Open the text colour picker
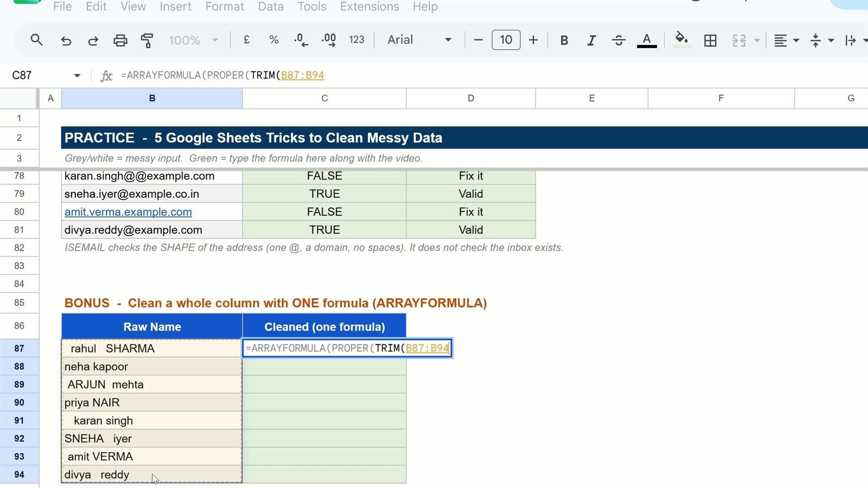The image size is (868, 488). click(647, 40)
